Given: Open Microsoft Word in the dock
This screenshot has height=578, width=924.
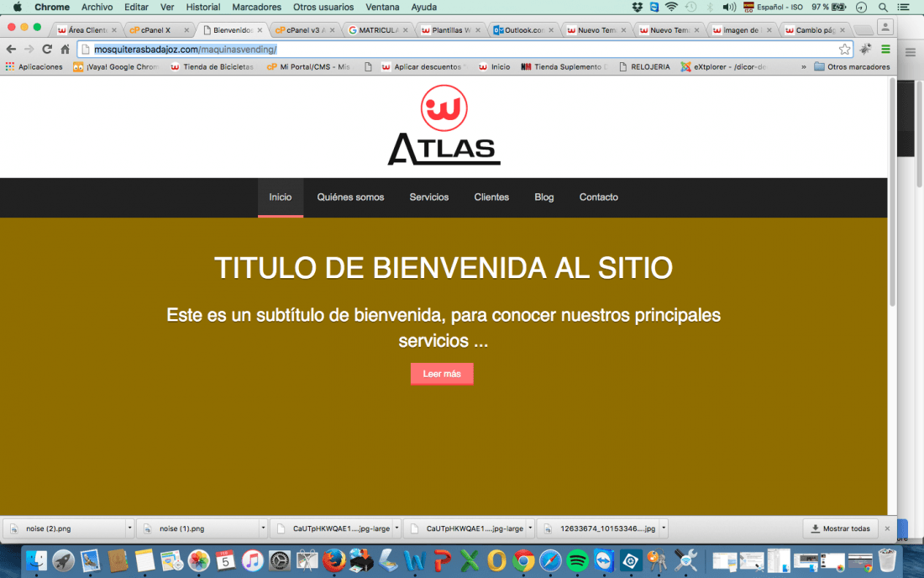Looking at the screenshot, I should coord(415,560).
